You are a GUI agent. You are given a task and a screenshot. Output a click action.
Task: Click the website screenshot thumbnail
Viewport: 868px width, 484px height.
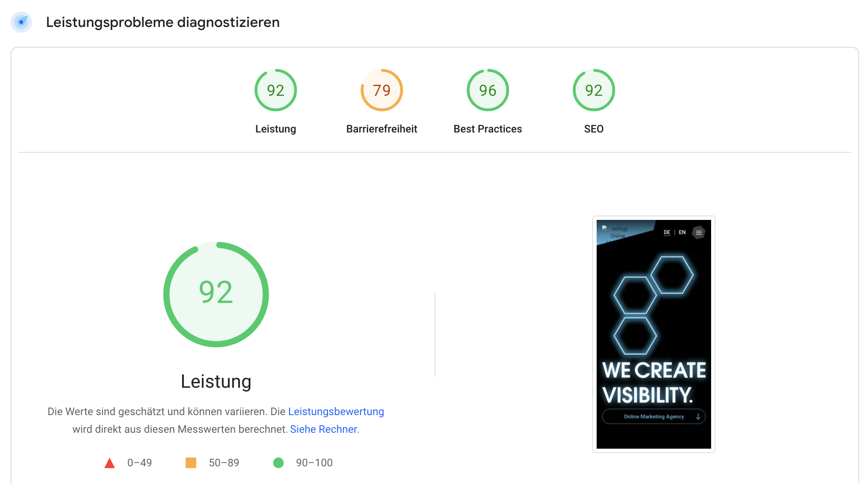click(x=654, y=334)
